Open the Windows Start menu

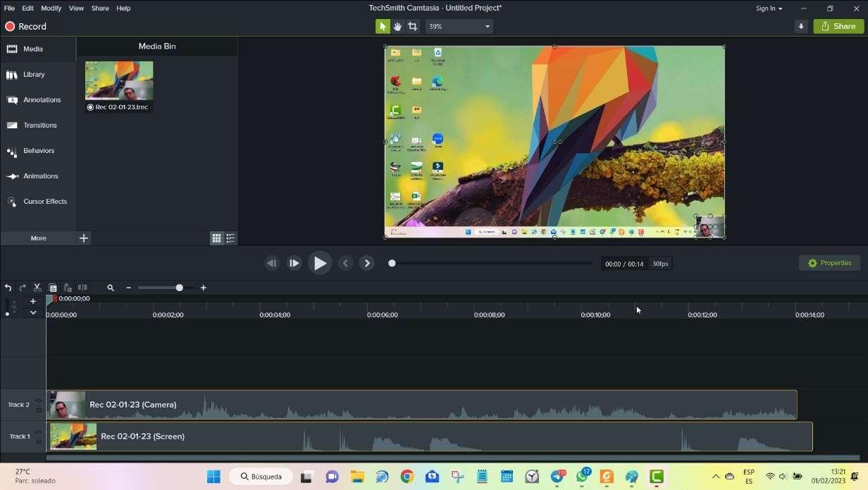coord(213,477)
